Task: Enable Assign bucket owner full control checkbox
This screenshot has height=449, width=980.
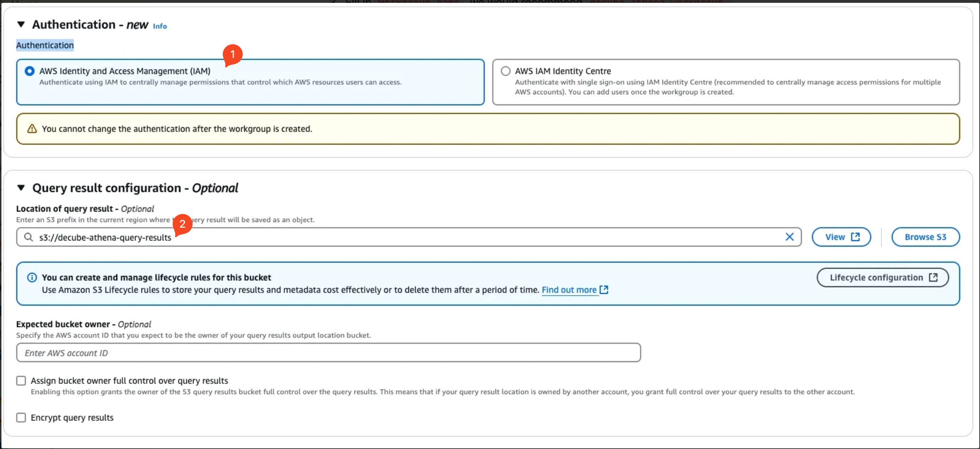Action: tap(21, 381)
